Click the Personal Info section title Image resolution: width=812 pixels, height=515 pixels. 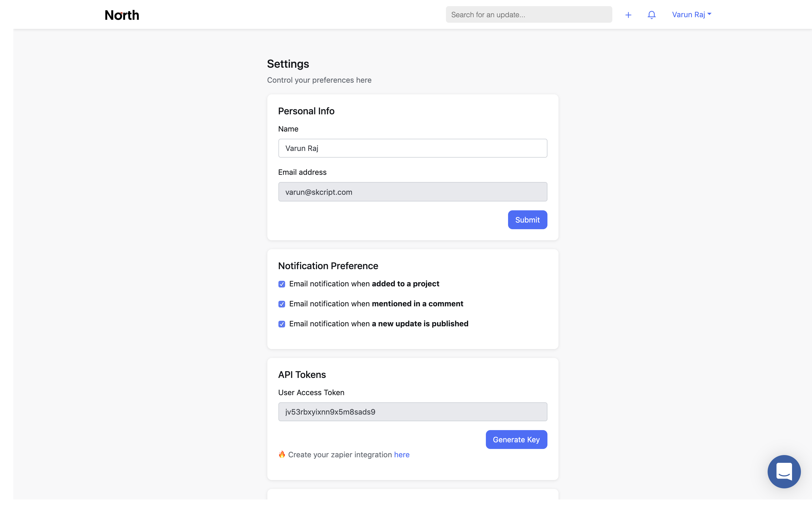pos(306,111)
